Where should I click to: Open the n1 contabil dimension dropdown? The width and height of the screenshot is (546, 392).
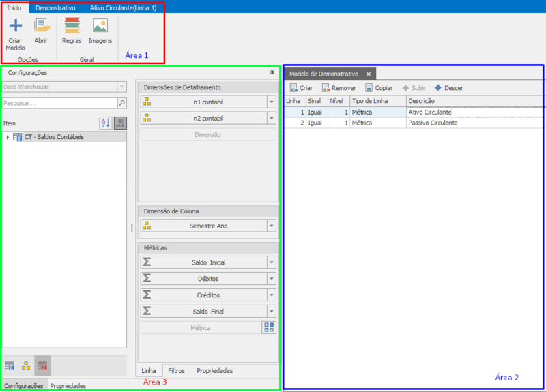coord(272,102)
